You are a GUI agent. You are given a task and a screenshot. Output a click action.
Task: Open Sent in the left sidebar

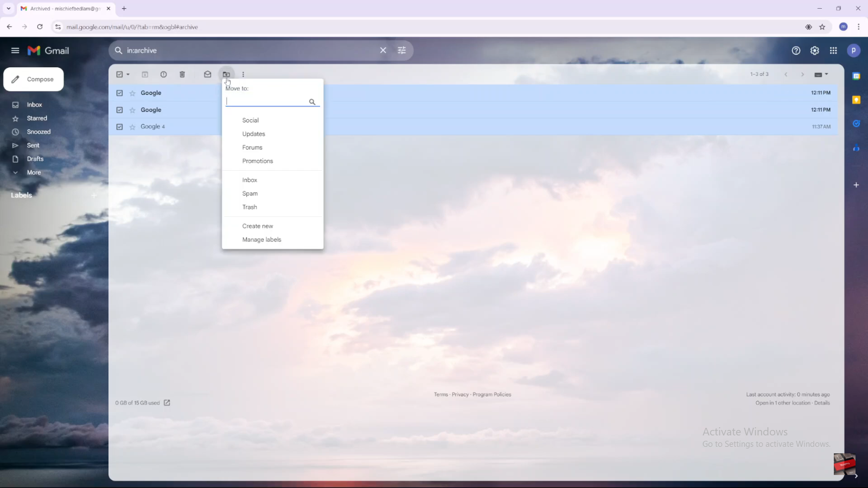pos(33,145)
